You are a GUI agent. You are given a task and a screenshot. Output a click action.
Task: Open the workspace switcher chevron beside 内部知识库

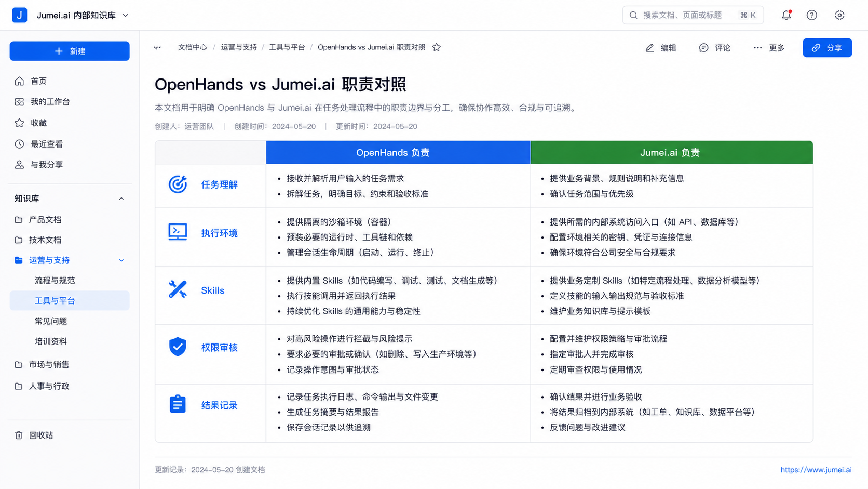point(126,16)
